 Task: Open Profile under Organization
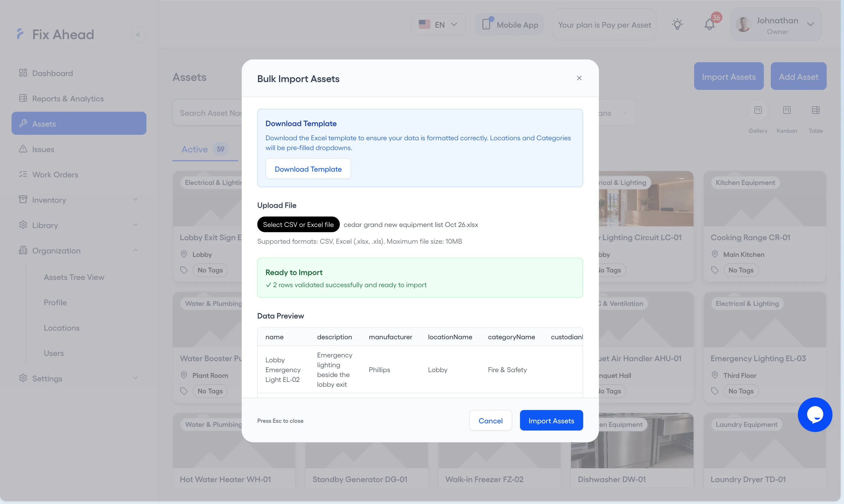coord(55,302)
